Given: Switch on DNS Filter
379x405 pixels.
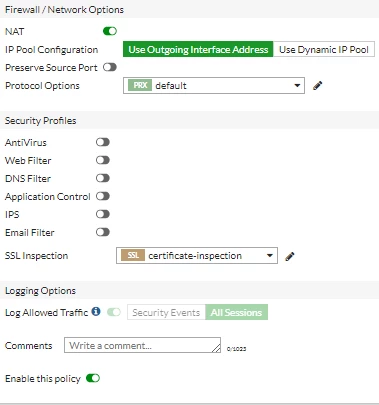Looking at the screenshot, I should pyautogui.click(x=103, y=178).
